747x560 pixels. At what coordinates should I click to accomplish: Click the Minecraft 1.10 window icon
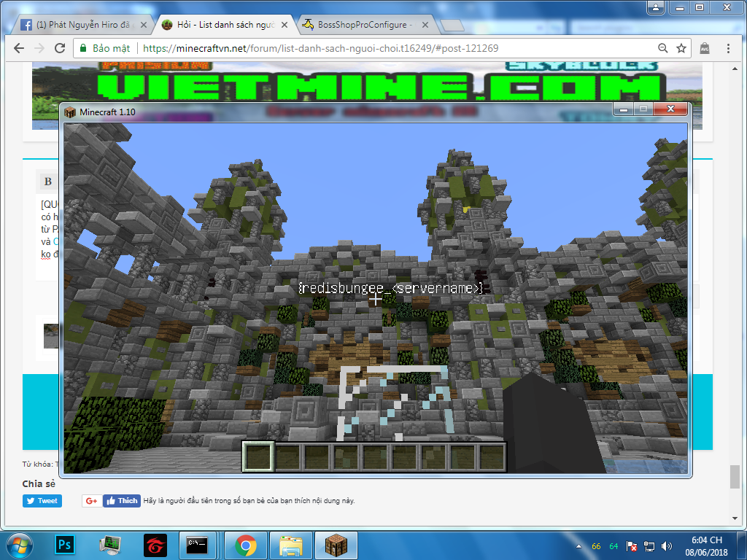(x=70, y=112)
